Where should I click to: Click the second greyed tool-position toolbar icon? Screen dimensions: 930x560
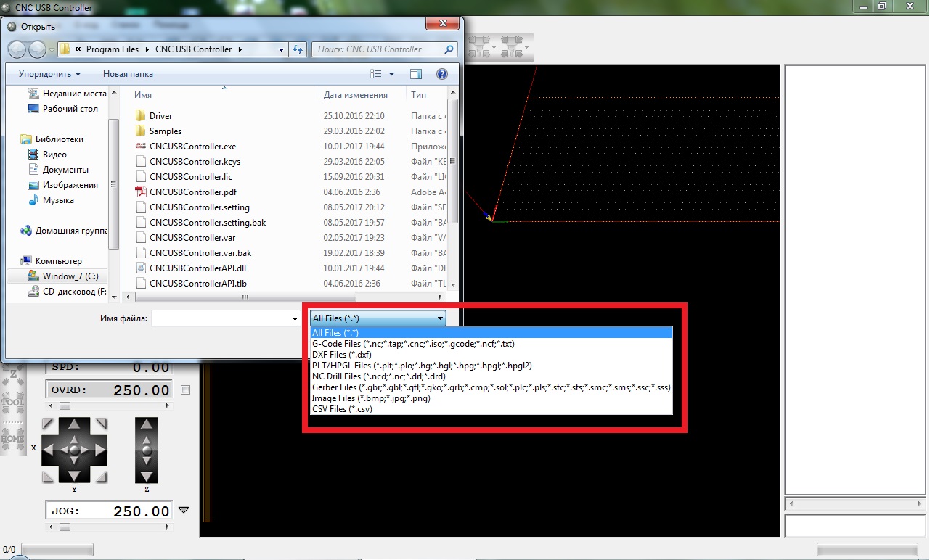(x=512, y=47)
